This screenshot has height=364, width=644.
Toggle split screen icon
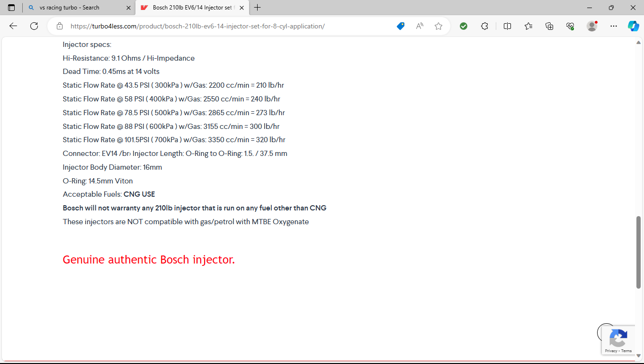[x=507, y=26]
